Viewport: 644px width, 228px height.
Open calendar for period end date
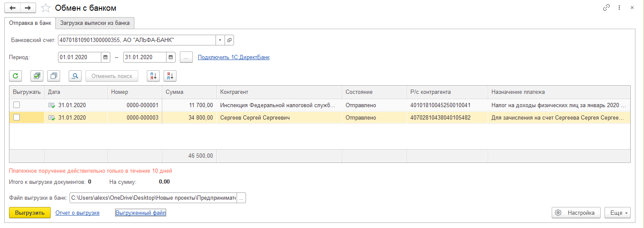coord(171,57)
